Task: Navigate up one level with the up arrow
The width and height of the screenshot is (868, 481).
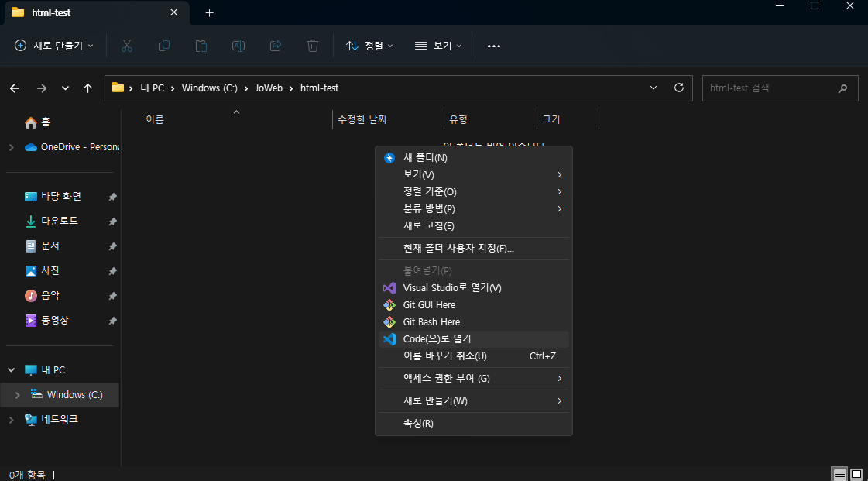Action: point(88,88)
